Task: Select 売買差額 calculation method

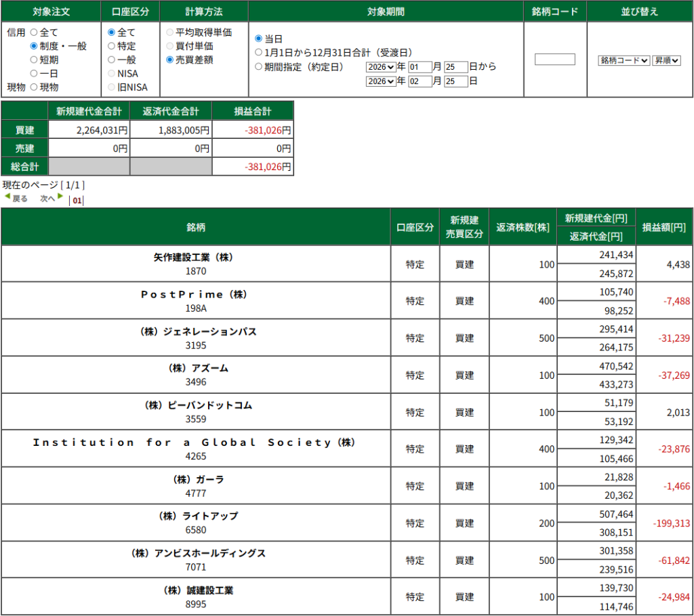Action: (170, 60)
